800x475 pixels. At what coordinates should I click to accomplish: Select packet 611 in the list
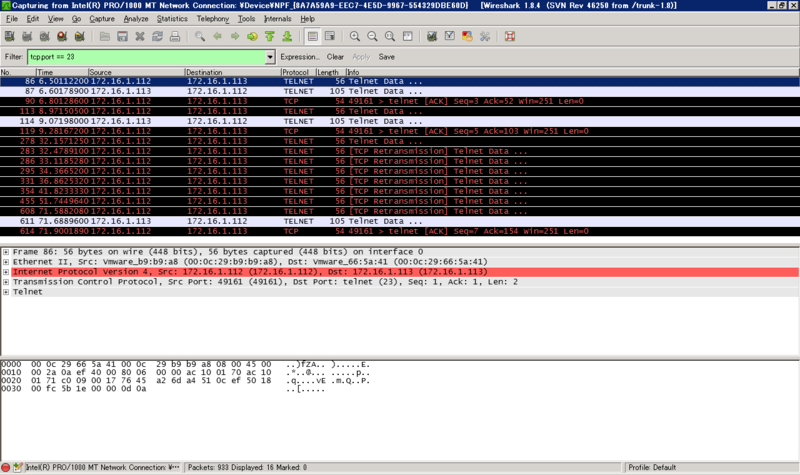[399, 221]
